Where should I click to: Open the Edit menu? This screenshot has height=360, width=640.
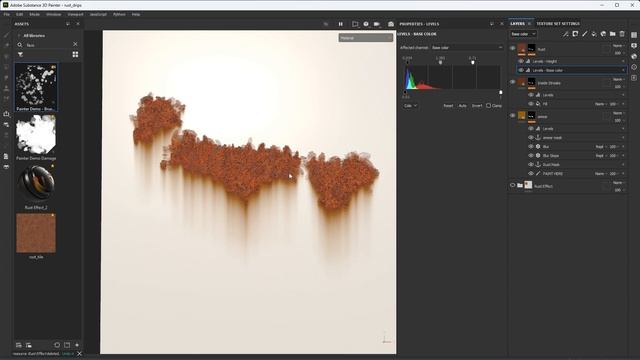[x=19, y=14]
